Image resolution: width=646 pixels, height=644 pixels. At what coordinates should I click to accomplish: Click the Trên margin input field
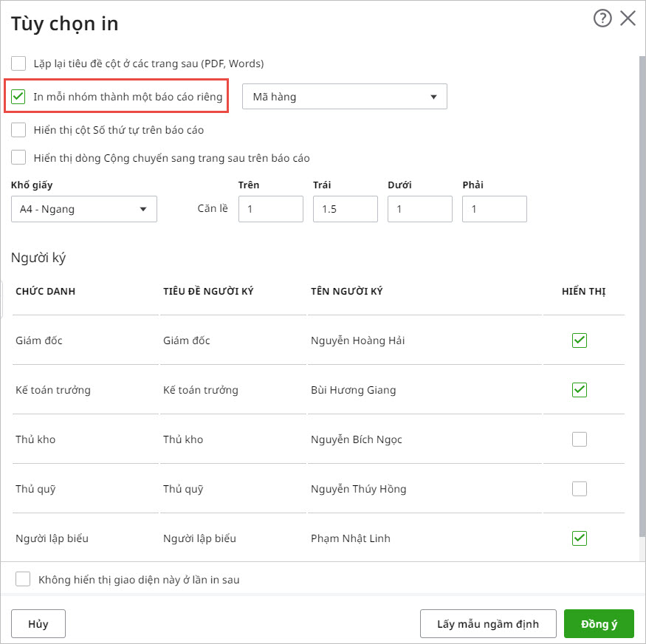tap(270, 209)
